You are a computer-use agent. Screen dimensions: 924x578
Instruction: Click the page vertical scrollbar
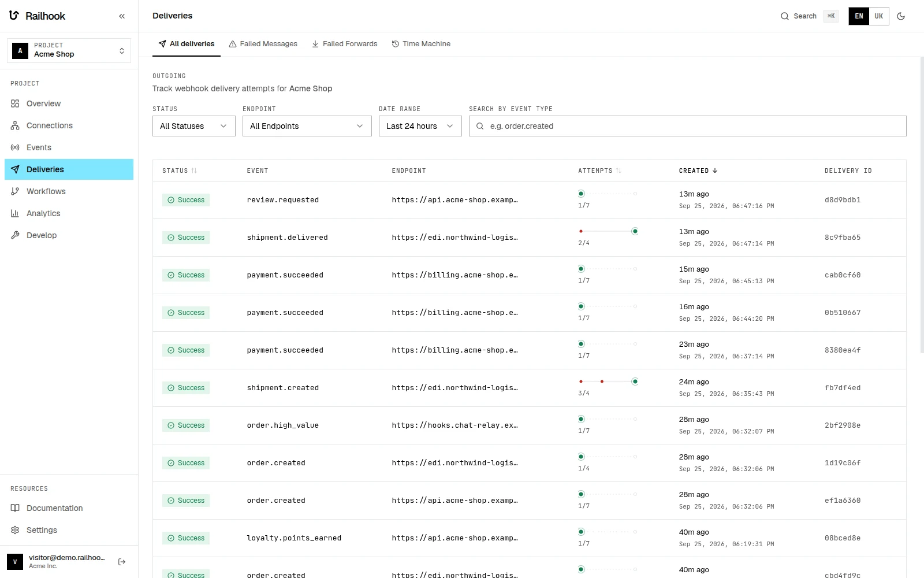point(922,205)
